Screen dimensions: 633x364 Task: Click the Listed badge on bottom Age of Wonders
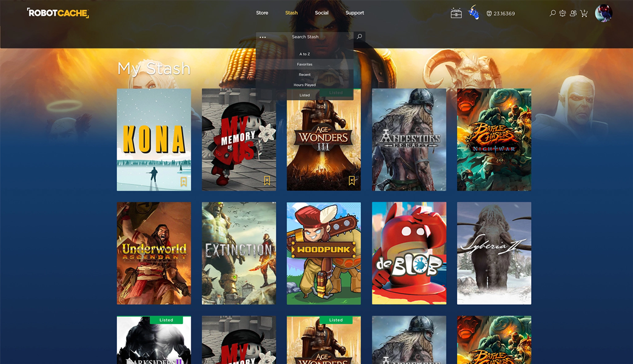[x=336, y=320]
